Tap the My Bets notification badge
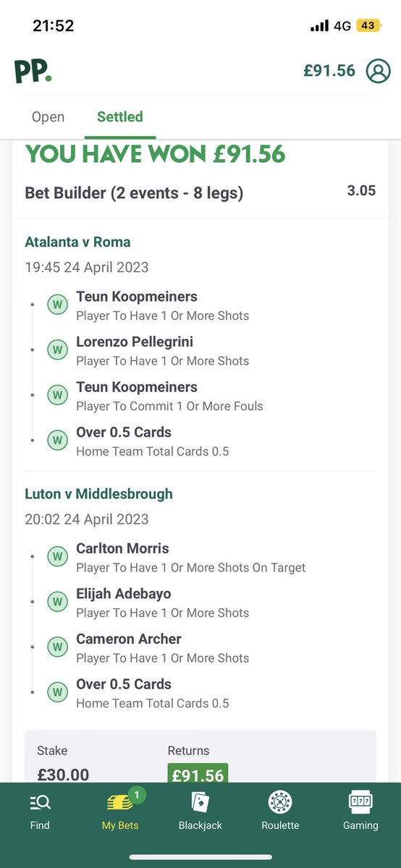 [138, 795]
